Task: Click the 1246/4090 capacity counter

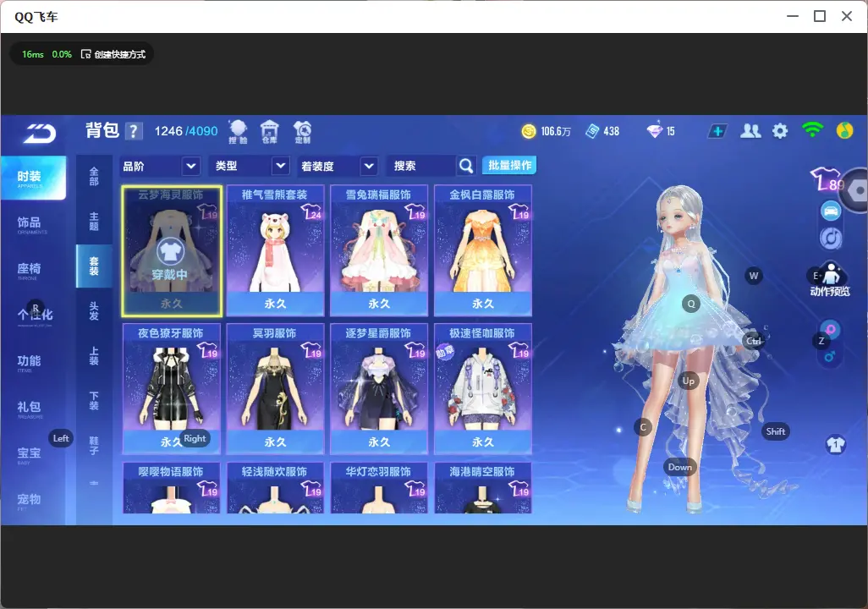Action: 186,131
